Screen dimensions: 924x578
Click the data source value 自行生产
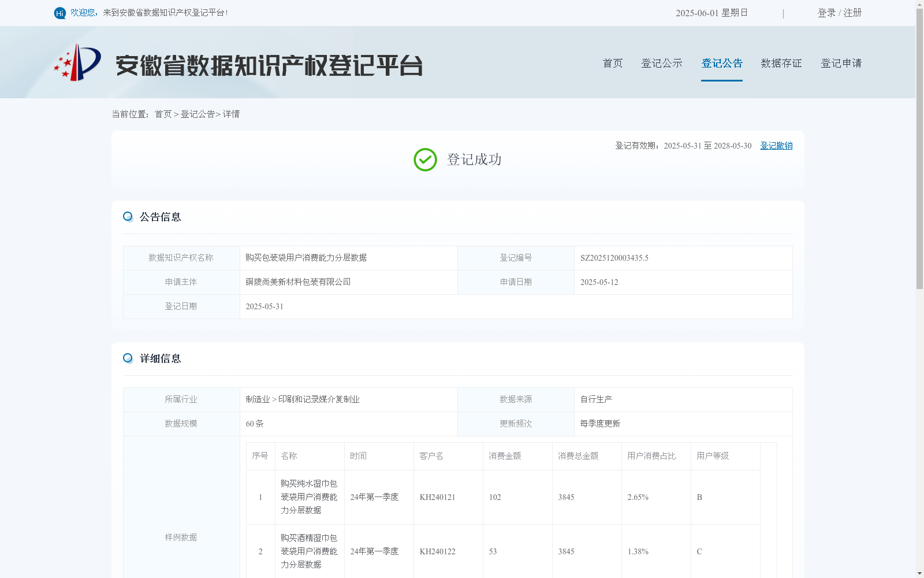tap(596, 399)
